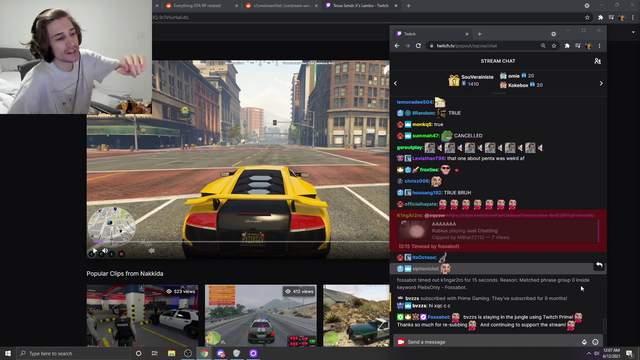640x360 pixels.
Task: Close the Twitch tab in popout window
Action: [467, 34]
